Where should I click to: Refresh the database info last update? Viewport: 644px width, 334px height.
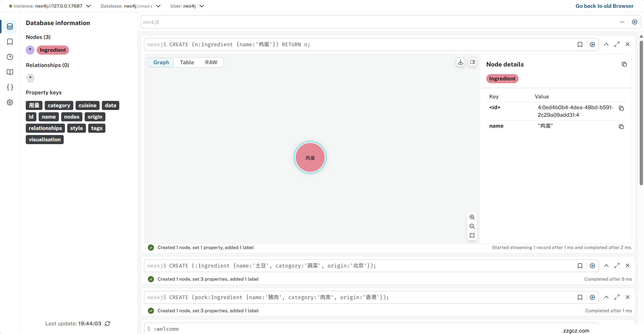click(x=107, y=324)
